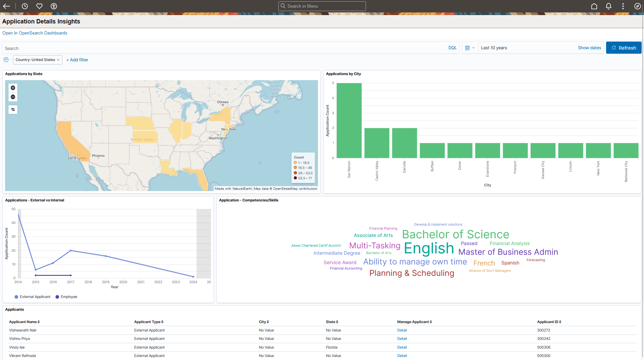
Task: Open In OpenSearch Dashboards link
Action: click(35, 33)
